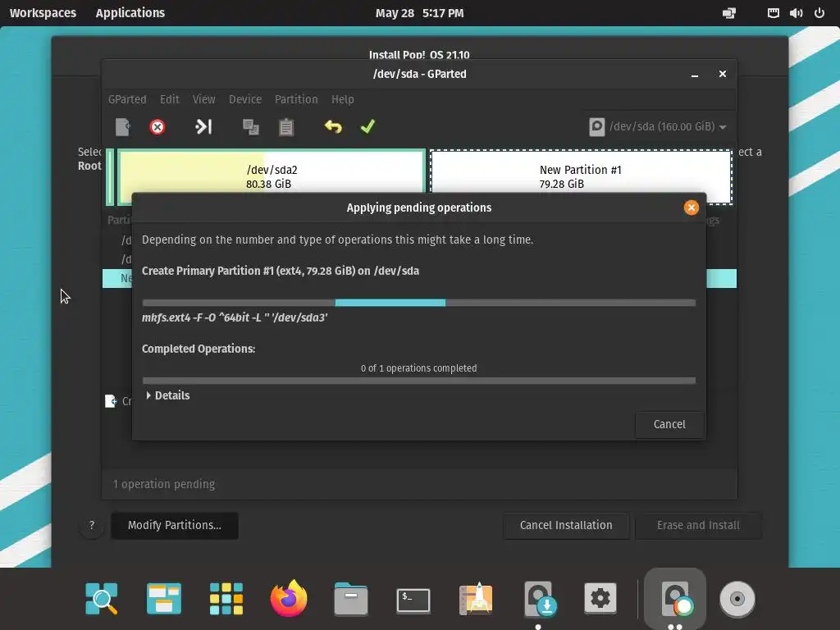Image resolution: width=840 pixels, height=630 pixels.
Task: Open the Partition menu
Action: coord(295,99)
